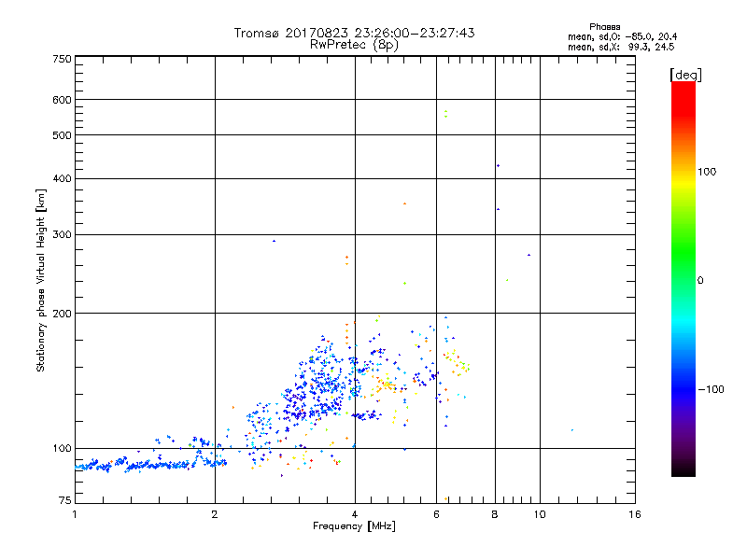Click the colorbar tick label "-100"
Viewport: 747px width, 560px height.
point(711,389)
